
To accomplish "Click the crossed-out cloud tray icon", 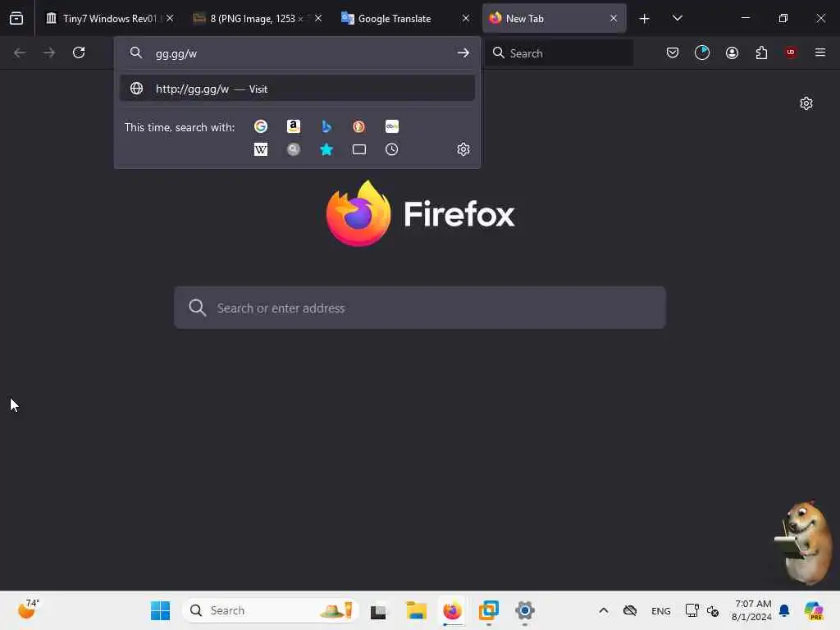I will coord(630,610).
